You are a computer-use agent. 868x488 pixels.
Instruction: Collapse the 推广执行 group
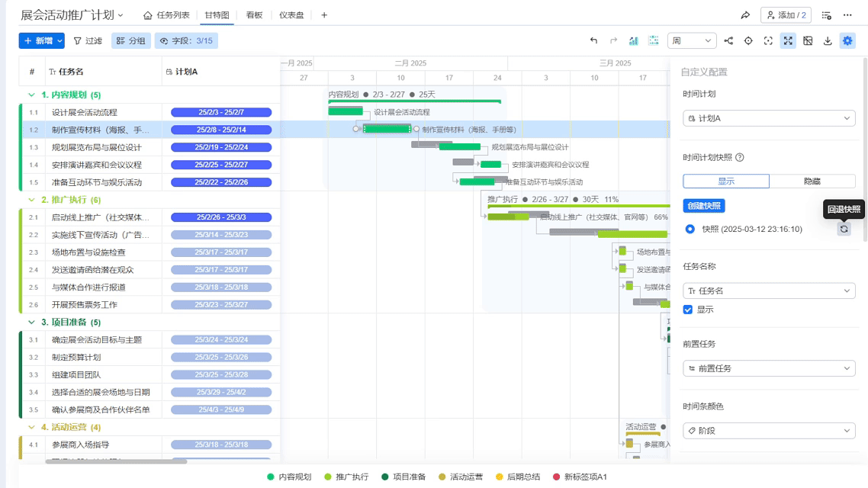click(x=31, y=200)
